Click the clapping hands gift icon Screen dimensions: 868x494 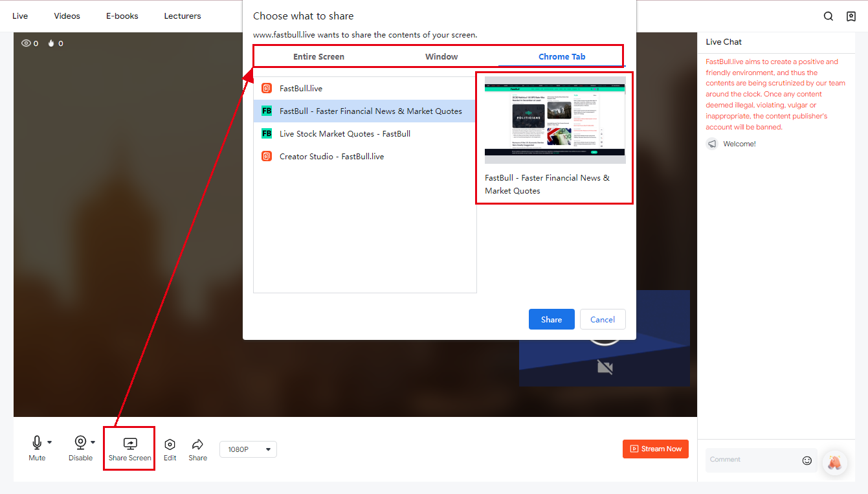click(x=835, y=462)
